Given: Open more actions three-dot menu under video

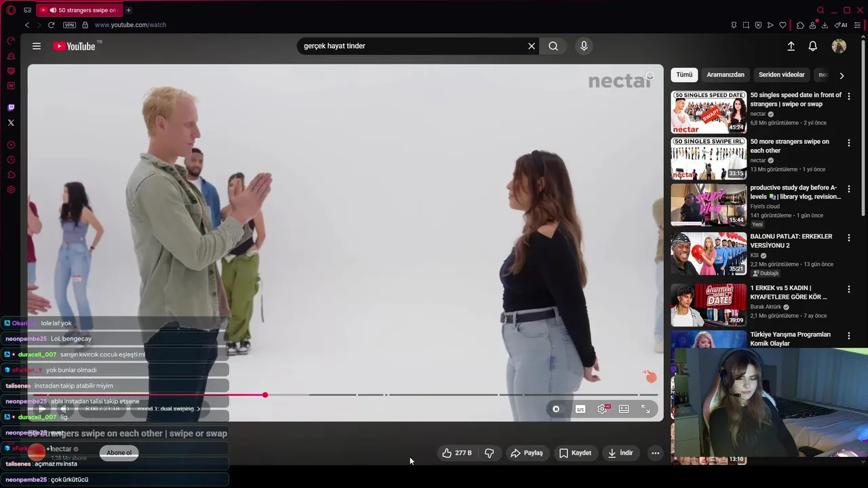Looking at the screenshot, I should (655, 453).
